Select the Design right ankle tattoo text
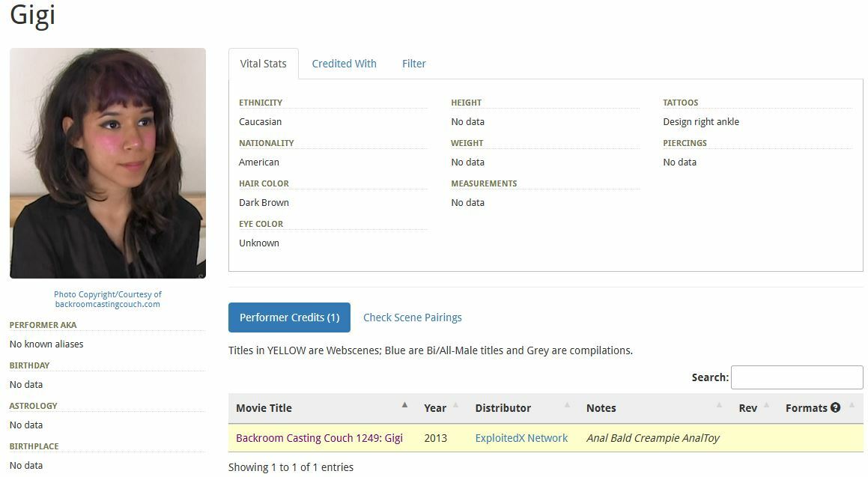 (x=701, y=122)
